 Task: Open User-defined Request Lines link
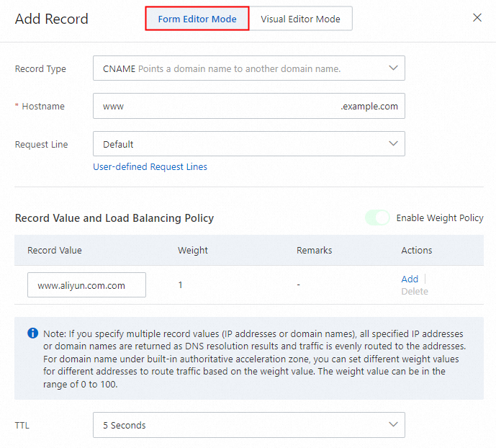(x=150, y=167)
